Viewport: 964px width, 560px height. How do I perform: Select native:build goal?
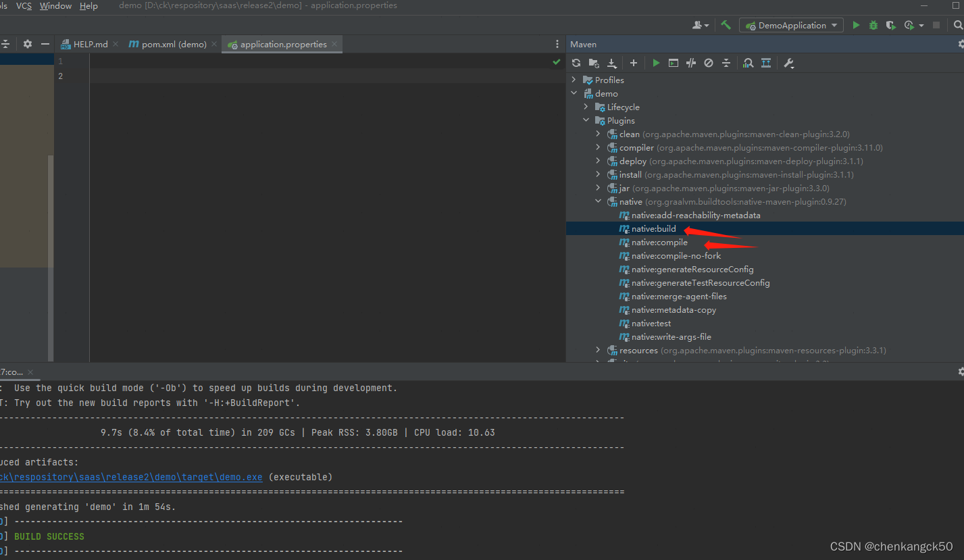(x=654, y=228)
